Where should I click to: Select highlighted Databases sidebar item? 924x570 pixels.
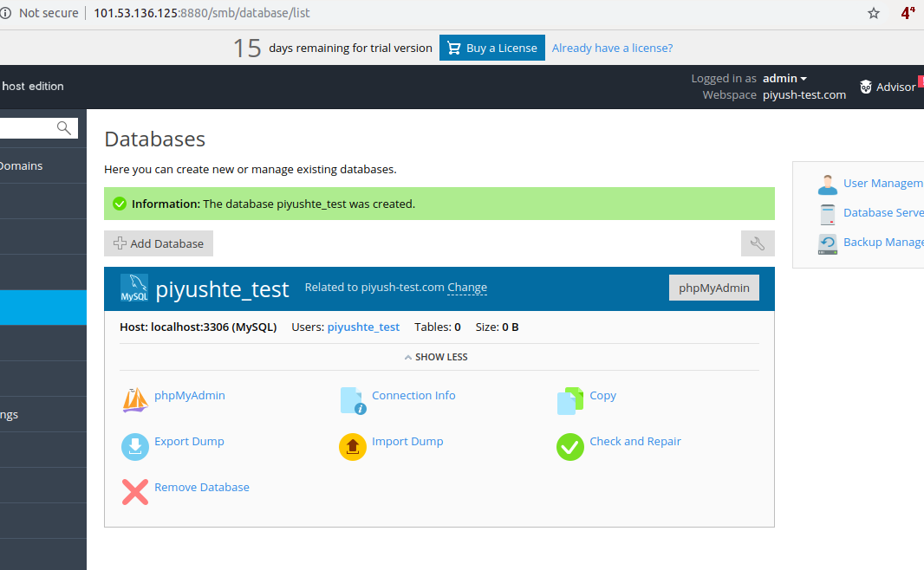[43, 308]
